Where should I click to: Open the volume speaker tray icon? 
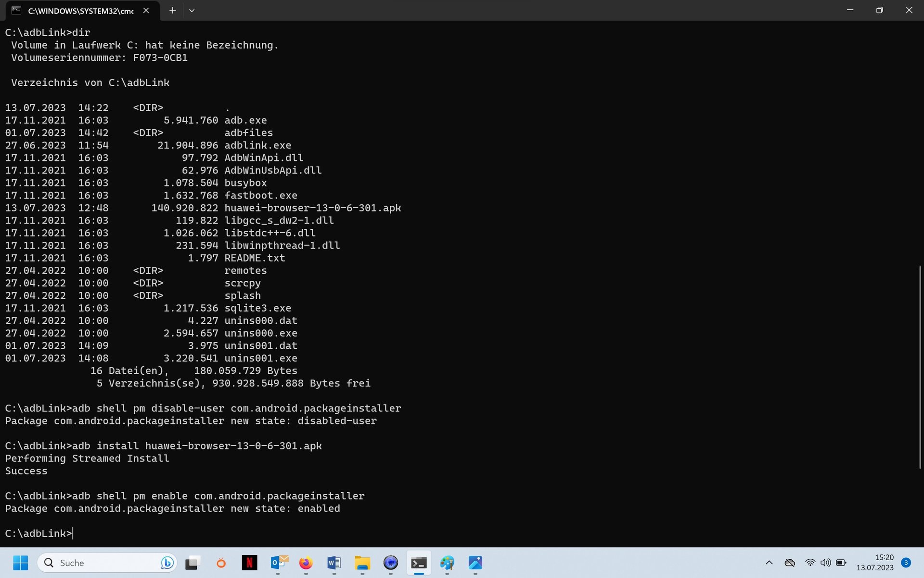click(x=825, y=563)
